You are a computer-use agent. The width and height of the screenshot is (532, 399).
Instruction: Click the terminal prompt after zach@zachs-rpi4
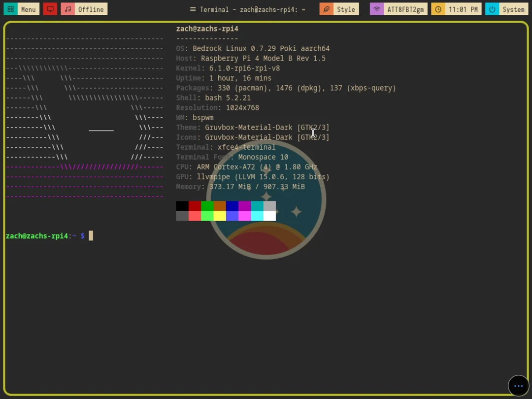pyautogui.click(x=90, y=235)
